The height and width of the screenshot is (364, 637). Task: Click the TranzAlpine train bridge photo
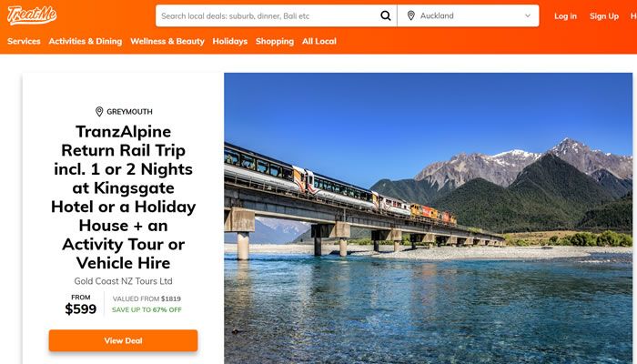(x=429, y=218)
